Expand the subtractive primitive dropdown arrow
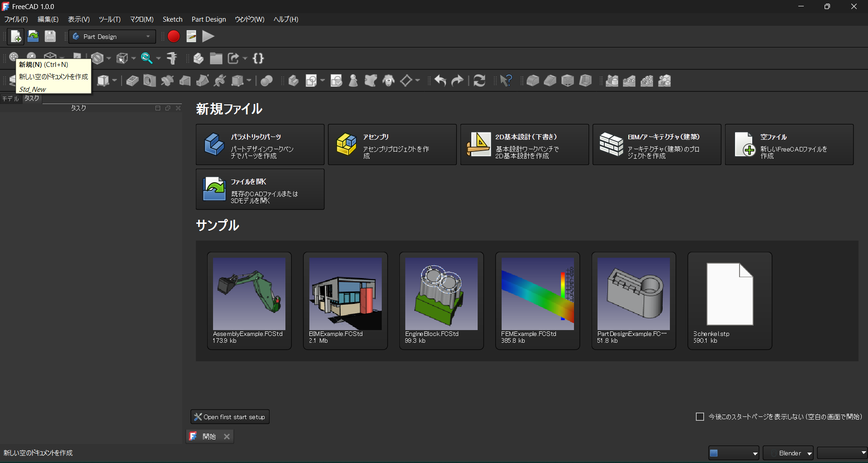This screenshot has height=463, width=868. coord(249,80)
